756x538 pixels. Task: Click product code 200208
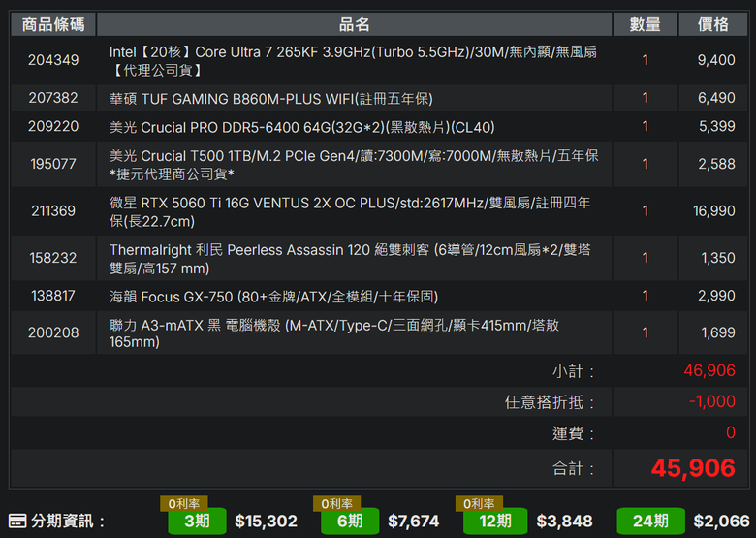click(x=53, y=332)
